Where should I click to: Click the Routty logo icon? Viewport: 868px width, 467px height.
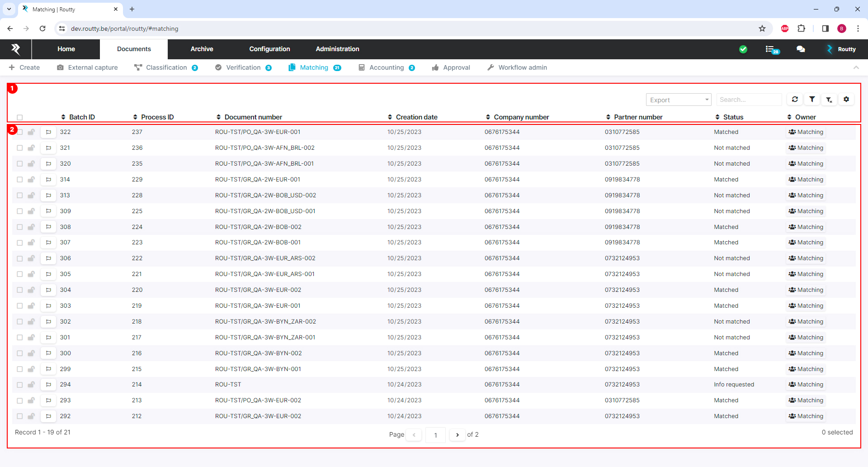click(16, 49)
